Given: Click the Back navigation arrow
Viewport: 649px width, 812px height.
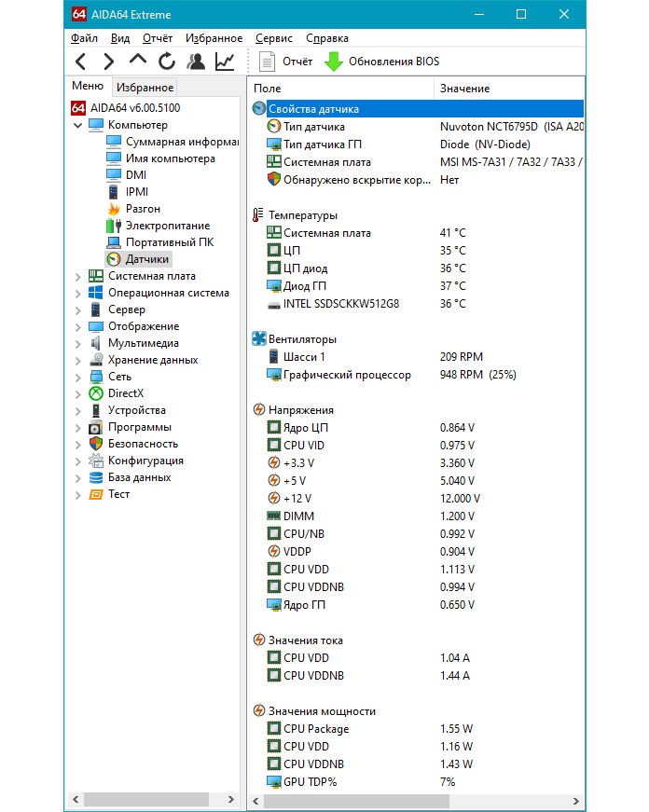Looking at the screenshot, I should point(81,62).
